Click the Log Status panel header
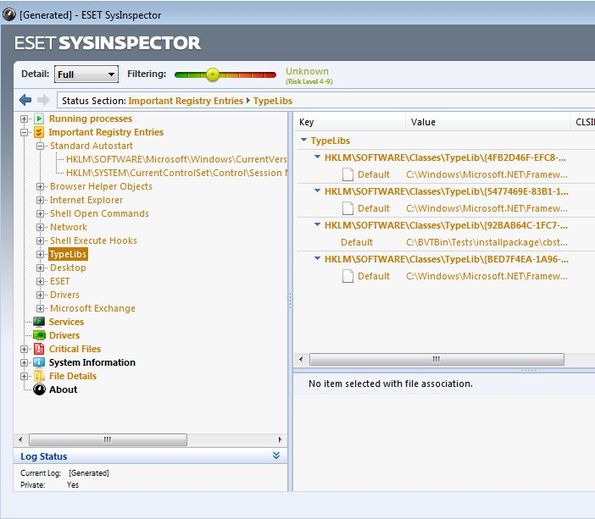Screen dimensions: 595x519 coord(150,456)
